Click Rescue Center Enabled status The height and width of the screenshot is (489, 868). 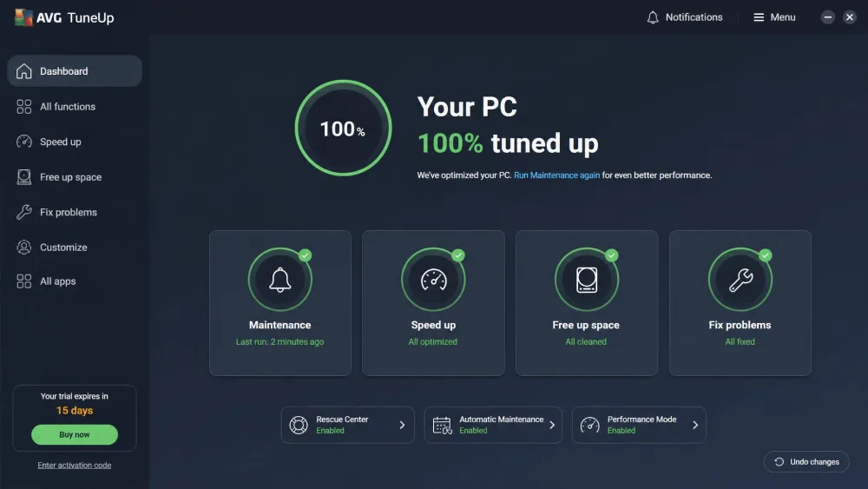330,430
